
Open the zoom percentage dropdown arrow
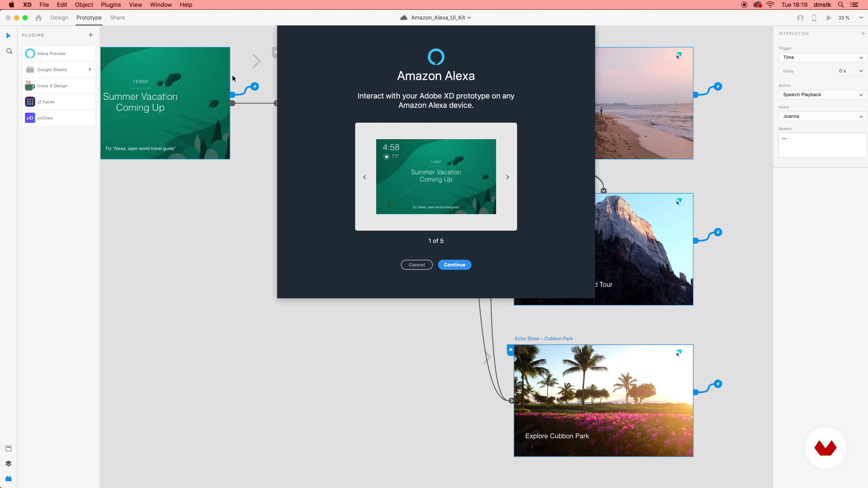click(x=861, y=18)
